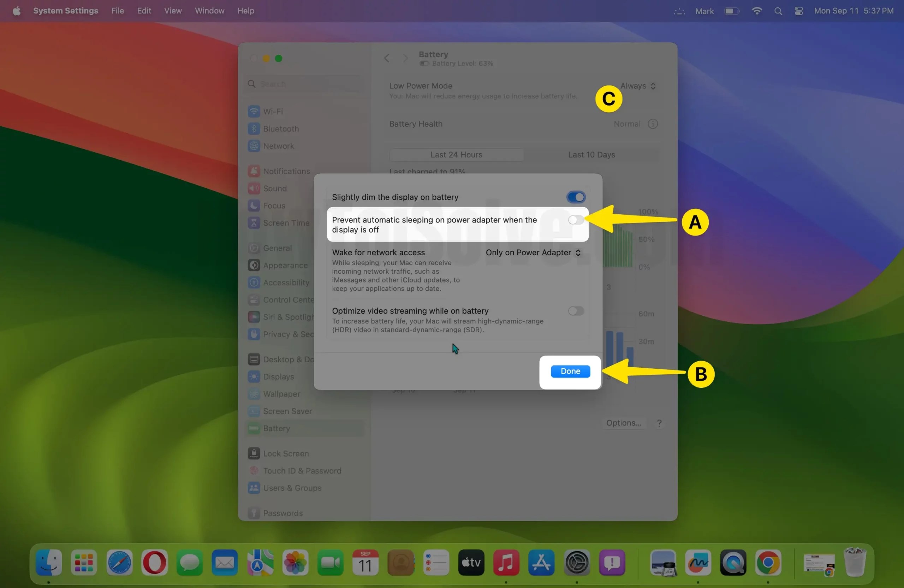This screenshot has width=904, height=588.
Task: Open Bluetooth settings in the sidebar
Action: [x=281, y=129]
